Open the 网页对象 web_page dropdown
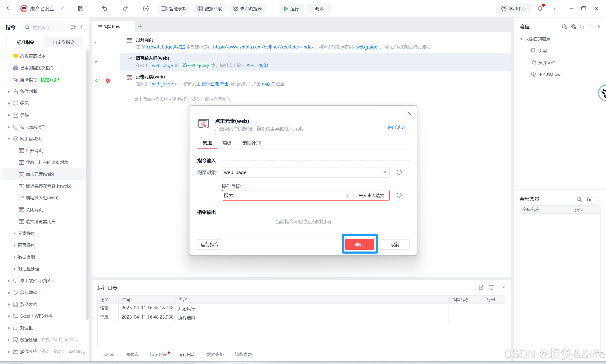This screenshot has width=606, height=364. (x=305, y=172)
